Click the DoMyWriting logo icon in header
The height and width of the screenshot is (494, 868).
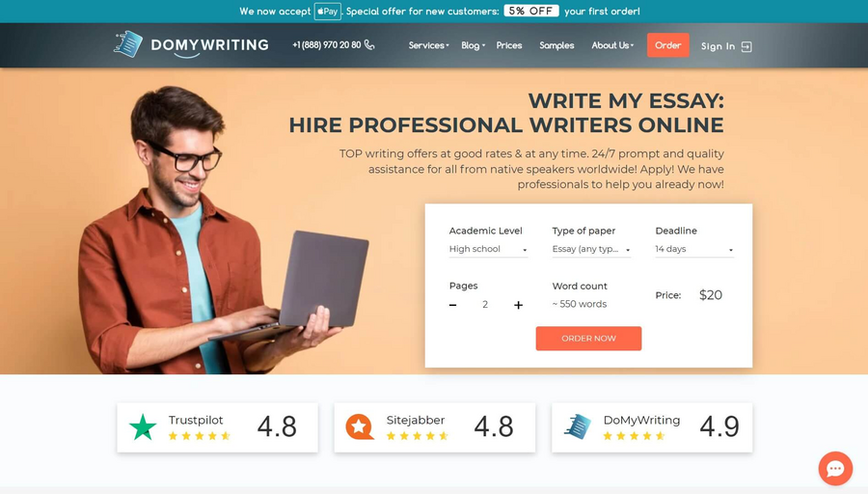click(x=128, y=44)
